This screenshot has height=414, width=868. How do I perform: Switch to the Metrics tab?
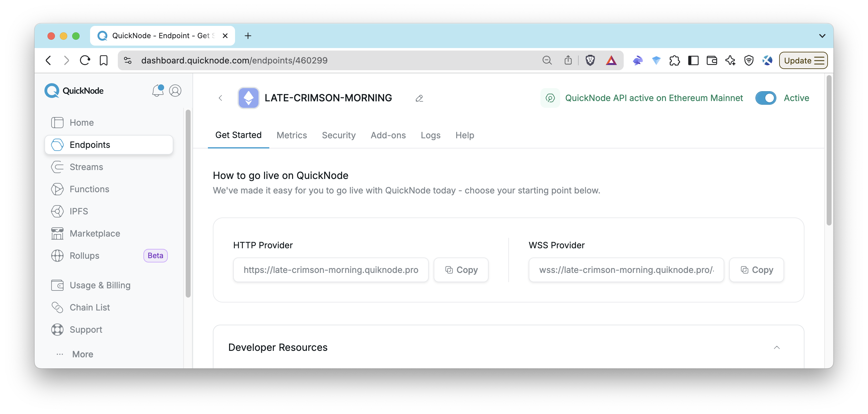[292, 135]
